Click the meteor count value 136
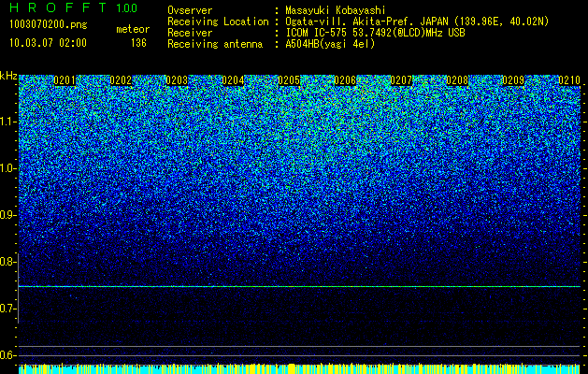 coord(138,43)
